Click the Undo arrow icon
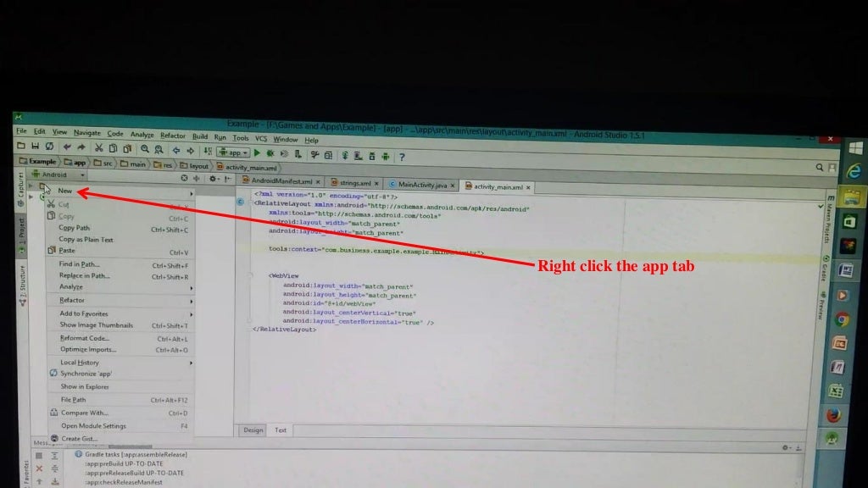The height and width of the screenshot is (488, 868). click(67, 147)
